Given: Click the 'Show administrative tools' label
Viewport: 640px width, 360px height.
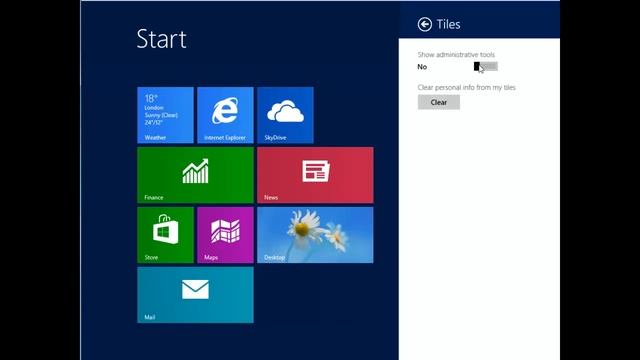Looking at the screenshot, I should pos(456,55).
